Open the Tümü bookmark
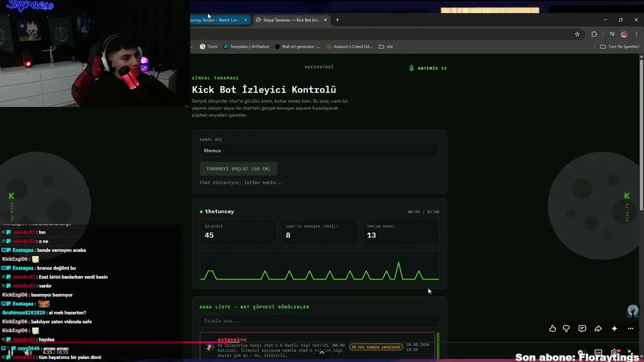 tap(209, 47)
